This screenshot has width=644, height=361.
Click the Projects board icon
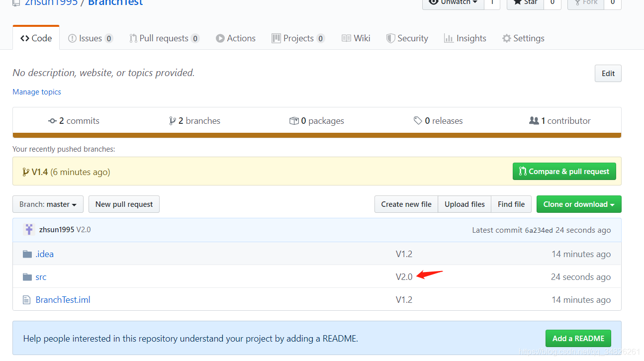tap(276, 38)
